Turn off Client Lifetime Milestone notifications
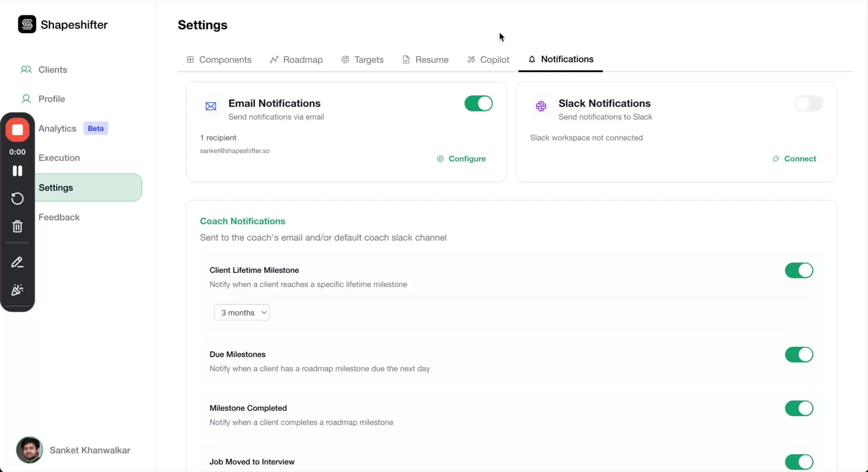The image size is (868, 472). coord(799,270)
